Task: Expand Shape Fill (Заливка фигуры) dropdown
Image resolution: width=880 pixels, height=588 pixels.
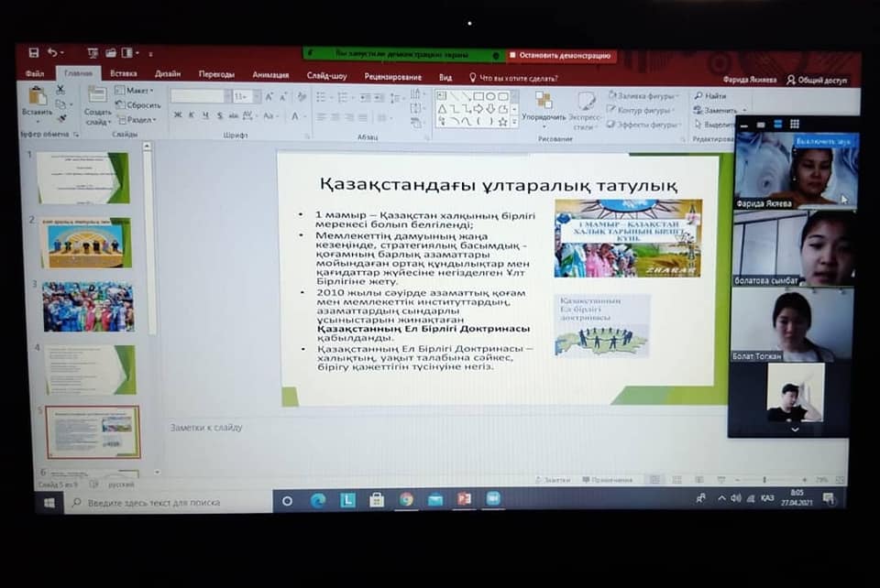Action: point(645,95)
